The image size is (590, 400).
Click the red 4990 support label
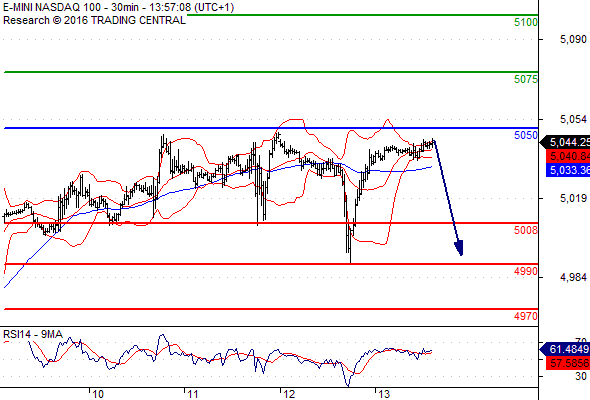[x=526, y=271]
